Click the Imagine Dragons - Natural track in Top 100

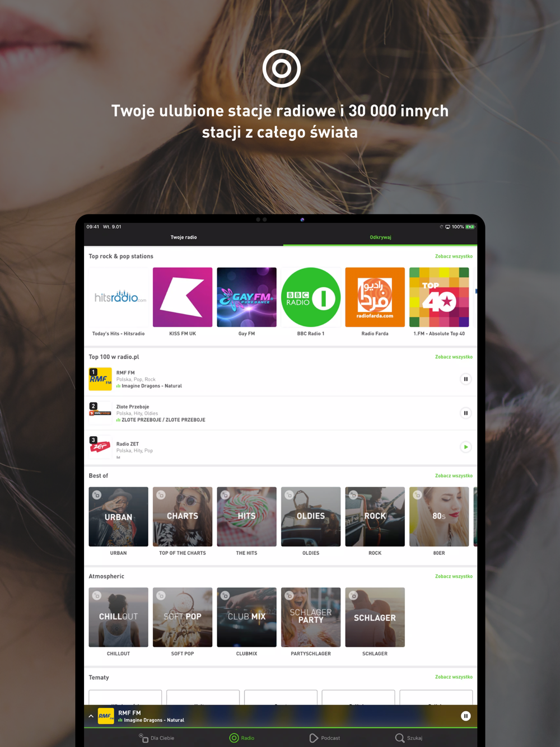(x=151, y=386)
